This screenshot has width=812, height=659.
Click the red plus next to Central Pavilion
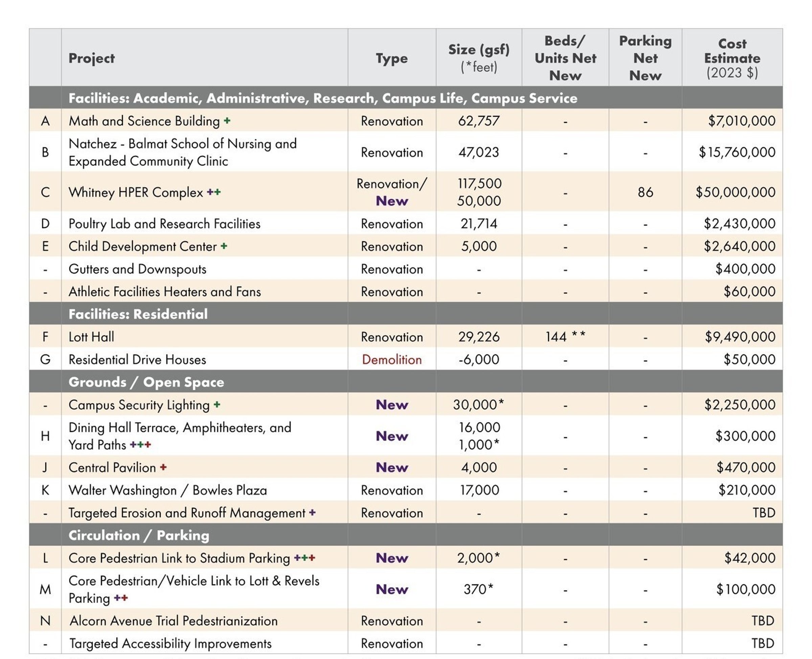163,467
